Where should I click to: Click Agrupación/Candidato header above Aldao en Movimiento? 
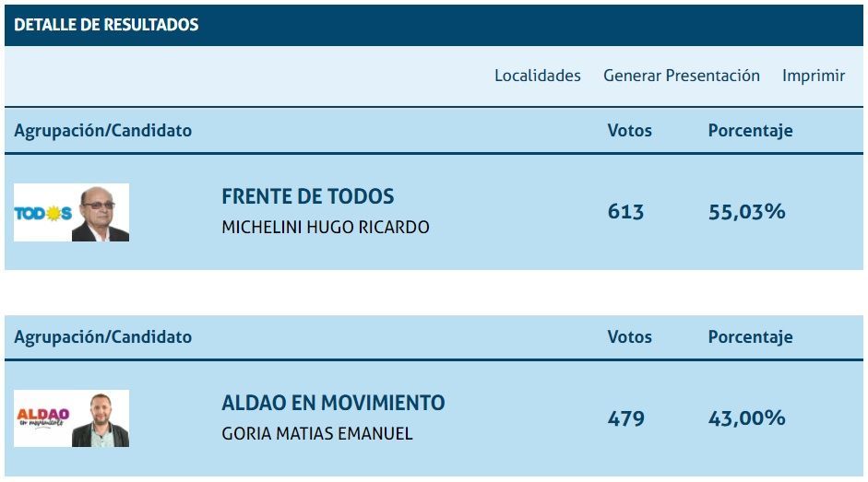[x=102, y=337]
